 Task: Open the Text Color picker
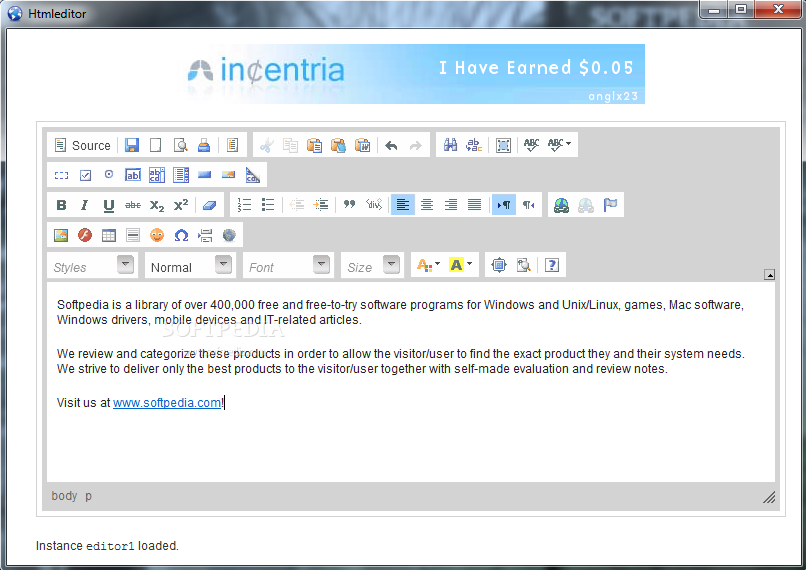428,265
